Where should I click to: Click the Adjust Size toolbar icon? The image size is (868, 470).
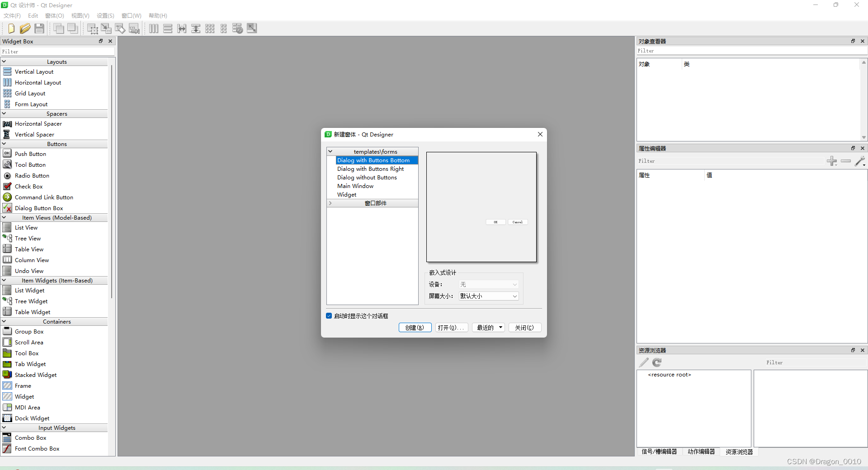point(252,28)
